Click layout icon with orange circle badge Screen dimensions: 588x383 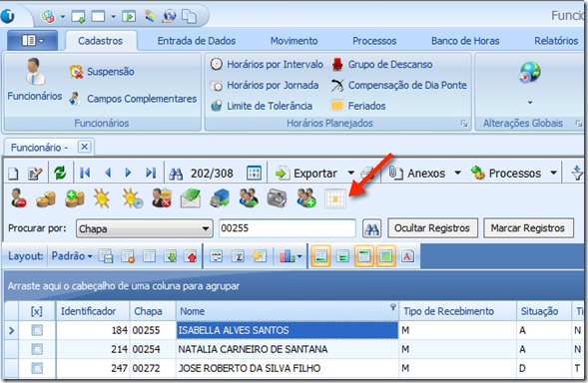pos(128,256)
